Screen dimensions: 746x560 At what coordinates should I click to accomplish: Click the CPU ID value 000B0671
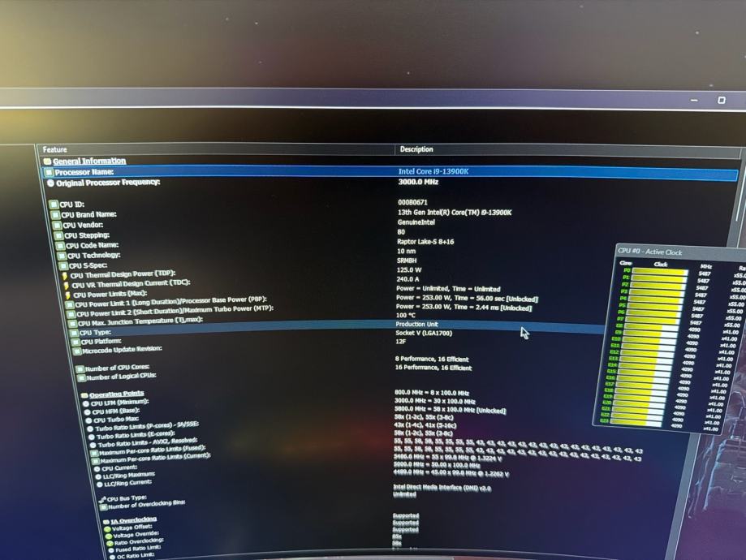click(412, 202)
